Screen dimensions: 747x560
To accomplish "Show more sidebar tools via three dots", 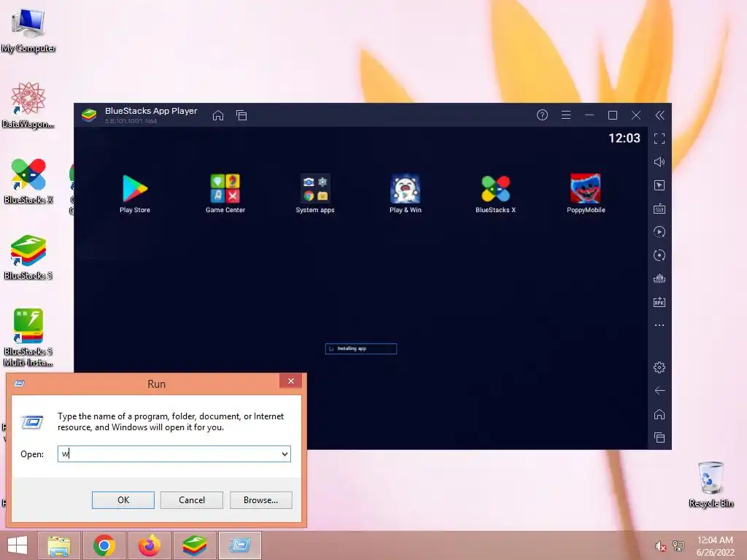I will tap(659, 325).
